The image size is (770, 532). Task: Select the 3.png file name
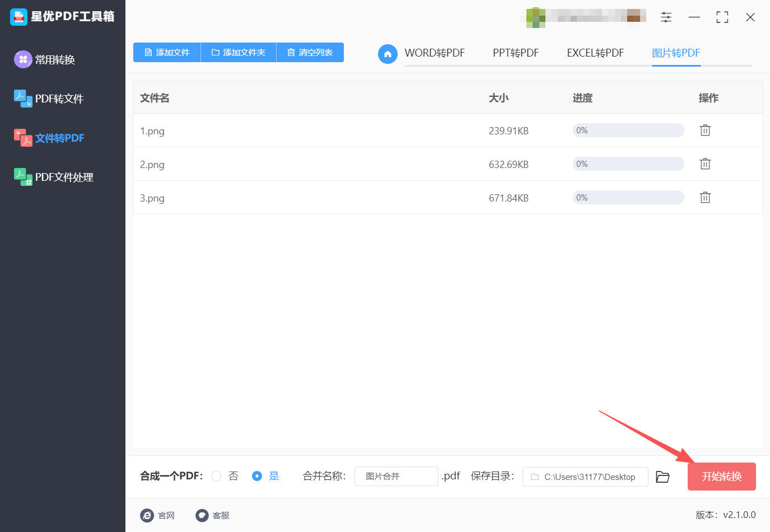click(x=152, y=198)
